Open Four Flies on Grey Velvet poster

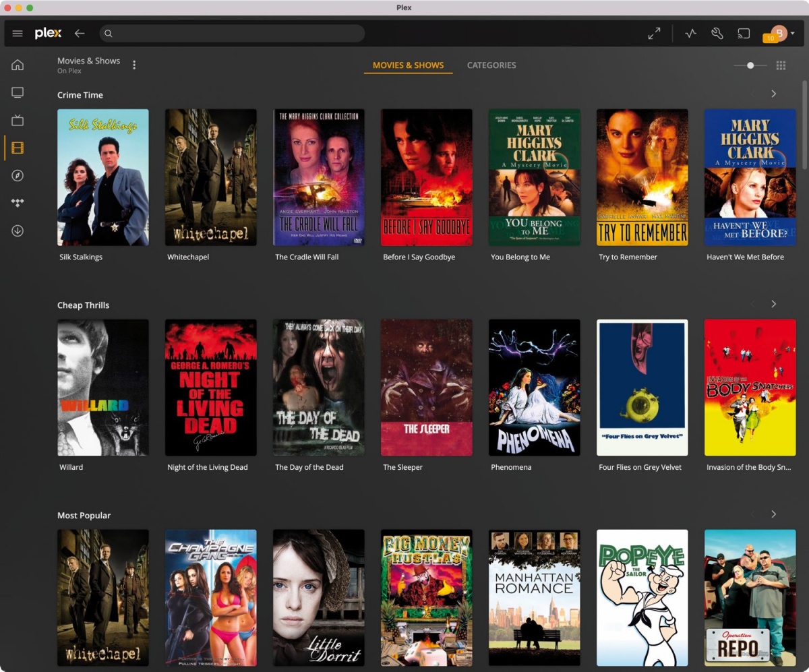click(642, 388)
